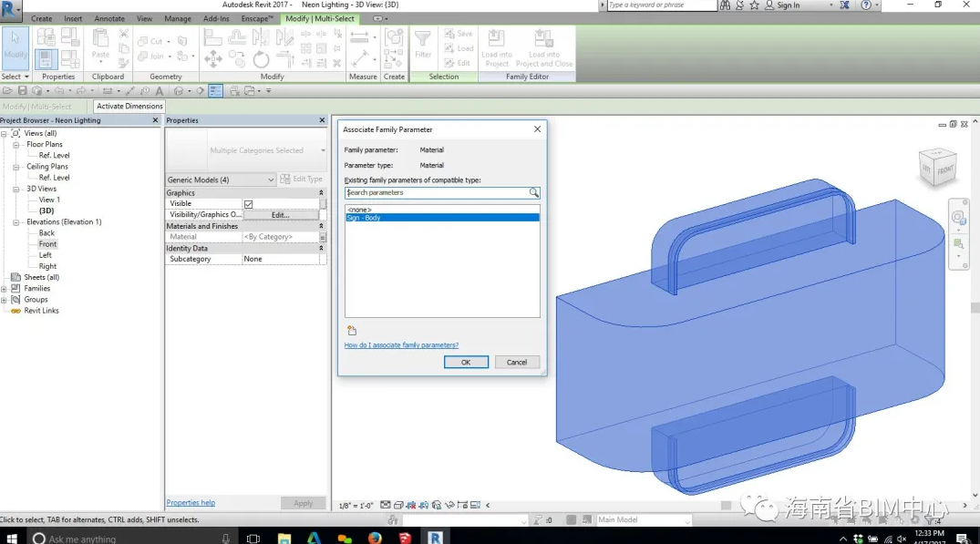Image resolution: width=980 pixels, height=544 pixels.
Task: Expand the Families tree node
Action: [5, 289]
